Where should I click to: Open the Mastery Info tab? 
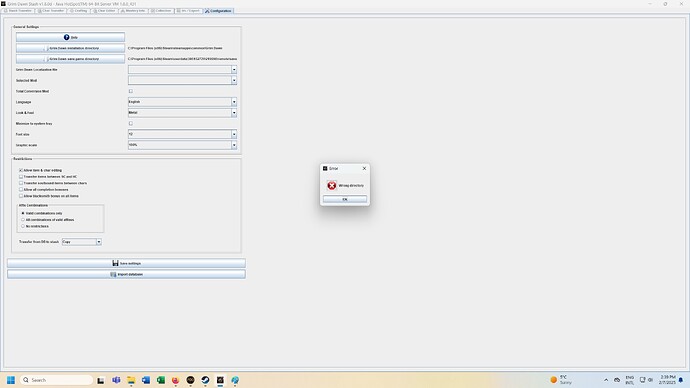133,11
